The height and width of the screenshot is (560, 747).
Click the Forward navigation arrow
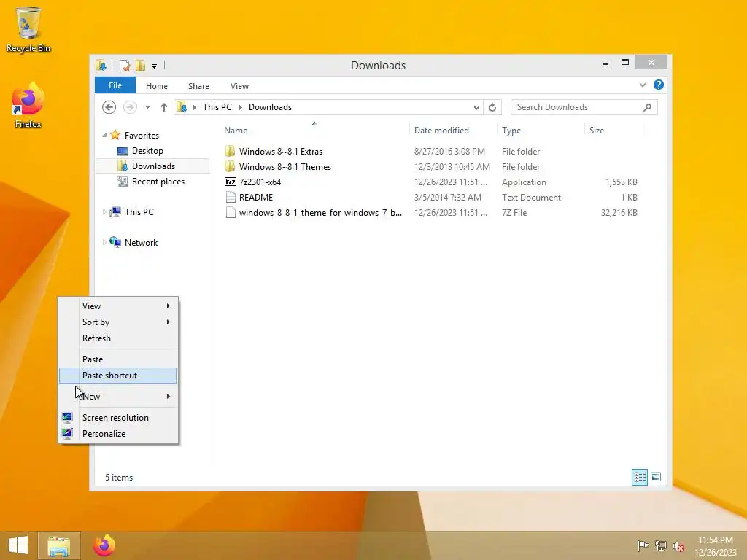pyautogui.click(x=130, y=107)
